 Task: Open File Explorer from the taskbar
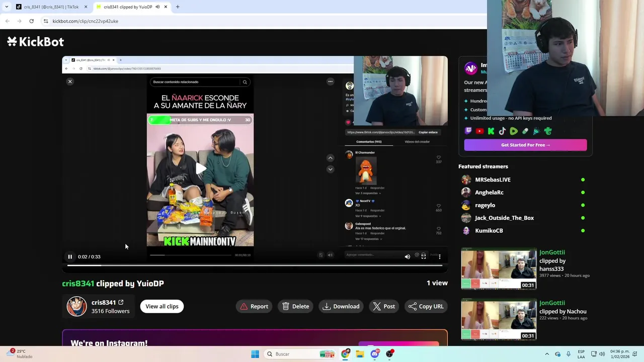[x=360, y=354]
